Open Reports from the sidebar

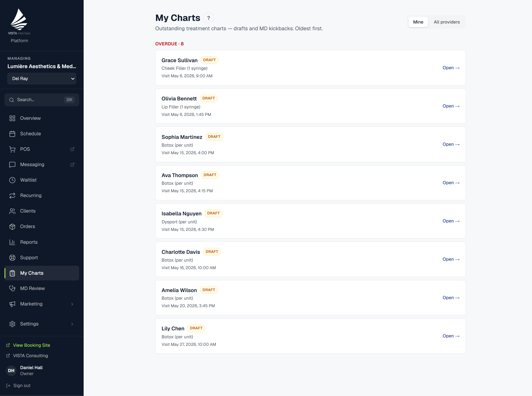pyautogui.click(x=42, y=242)
